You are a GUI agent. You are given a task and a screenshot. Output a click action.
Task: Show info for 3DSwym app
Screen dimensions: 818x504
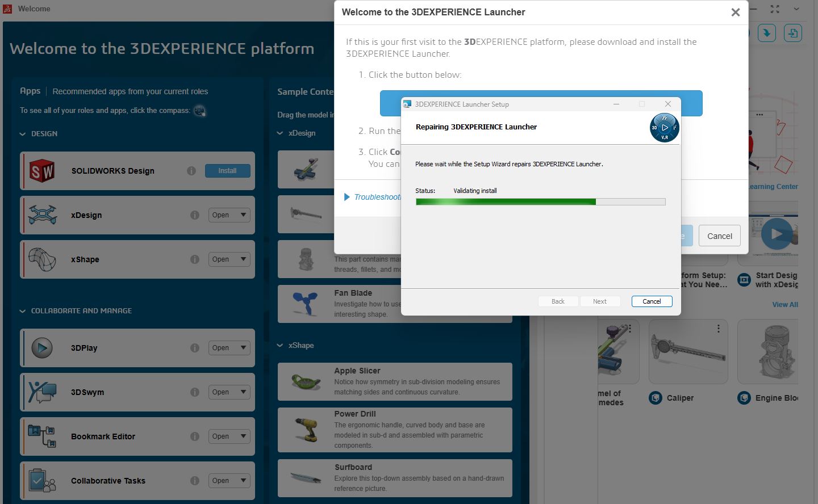tap(195, 392)
